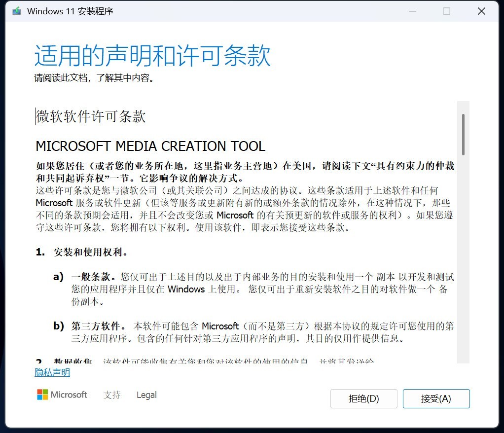504x433 pixels.
Task: Click 接受(A) to accept the license terms
Action: pos(436,398)
